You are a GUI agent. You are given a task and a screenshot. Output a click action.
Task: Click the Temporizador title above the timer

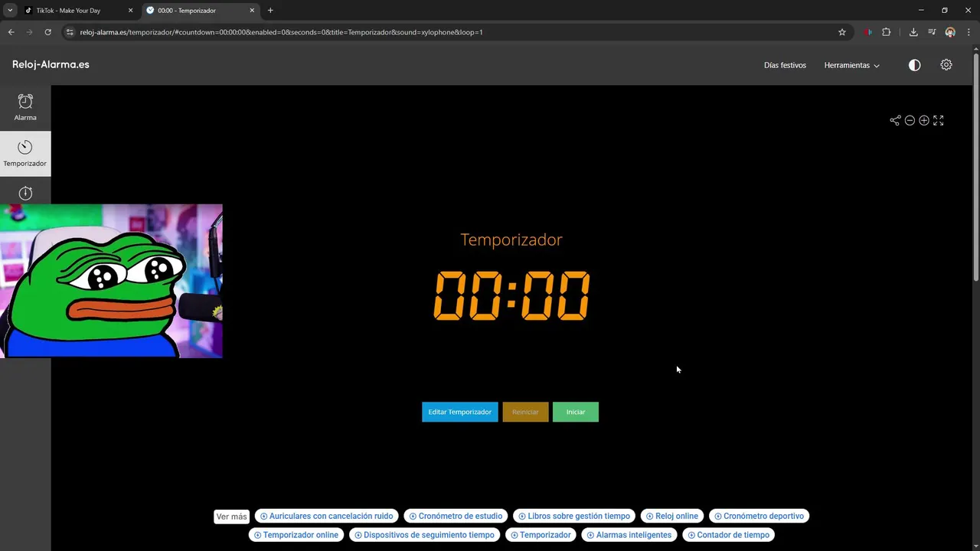[x=511, y=240]
